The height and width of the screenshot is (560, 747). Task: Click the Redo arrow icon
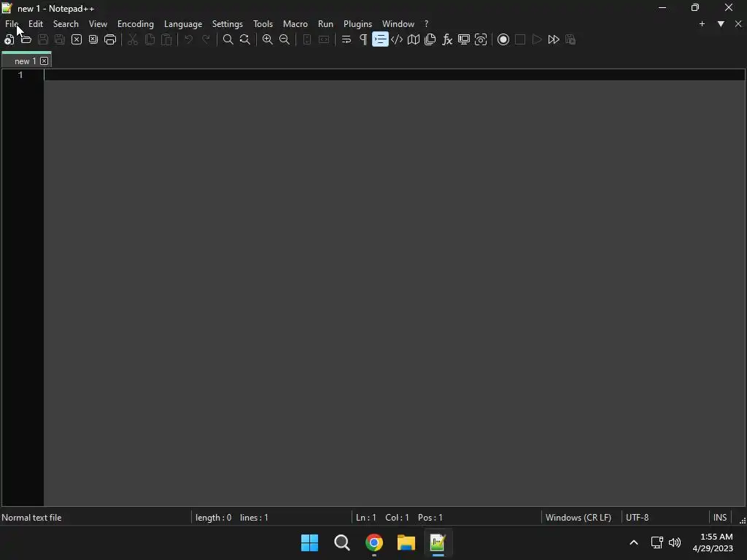point(206,39)
